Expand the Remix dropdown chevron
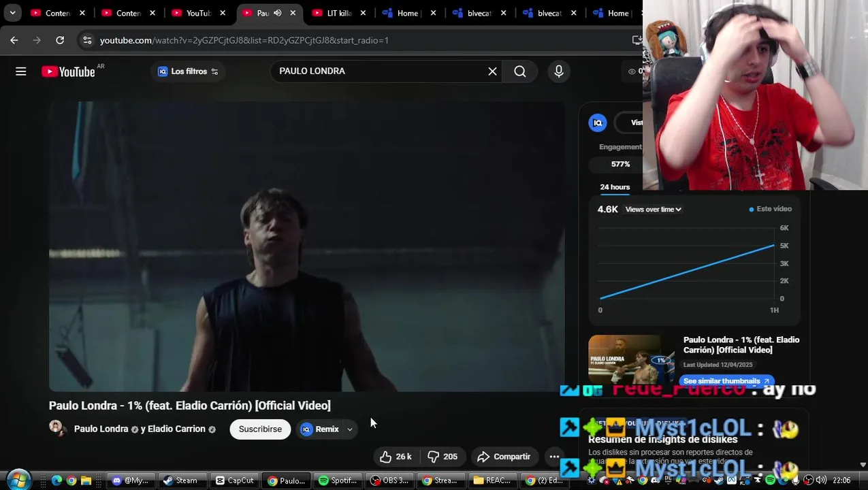The image size is (868, 490). [350, 429]
